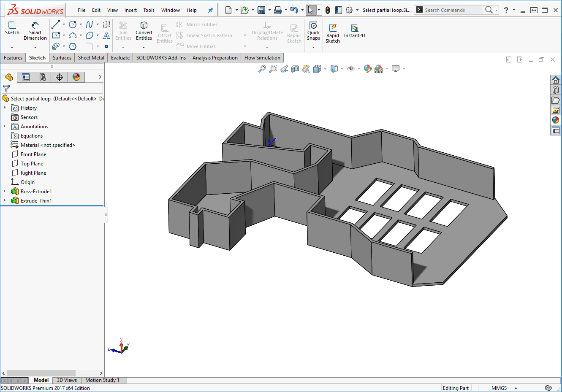Expand the Boss-Extrude1 feature
562x392 pixels.
click(x=5, y=191)
